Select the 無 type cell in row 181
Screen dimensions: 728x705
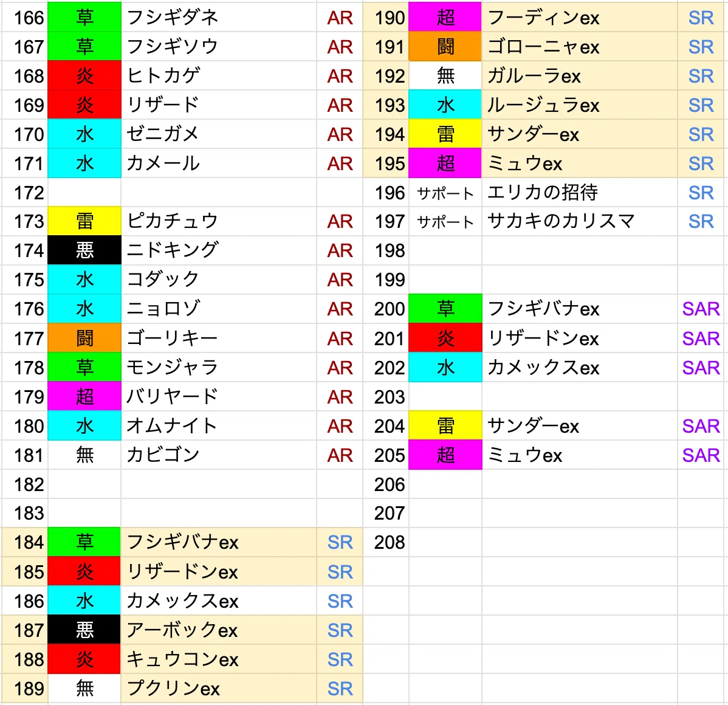[84, 455]
